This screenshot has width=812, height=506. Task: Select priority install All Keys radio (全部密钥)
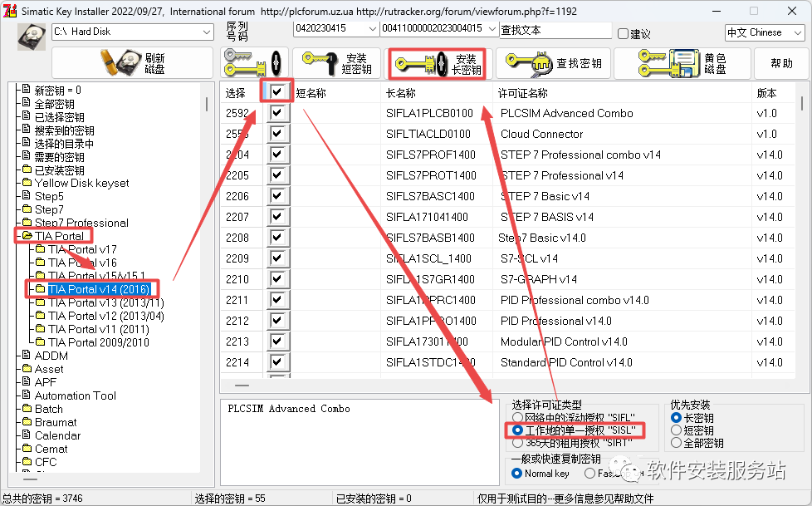coord(676,442)
